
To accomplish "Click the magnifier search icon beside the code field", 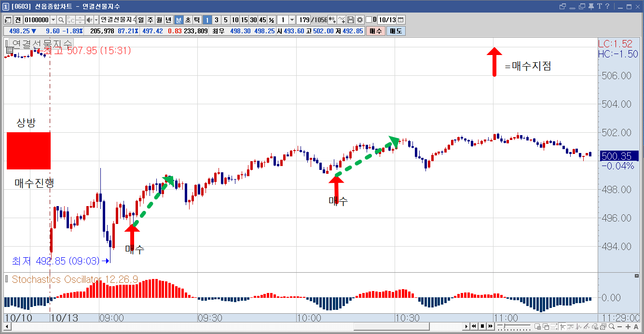I will (x=61, y=20).
